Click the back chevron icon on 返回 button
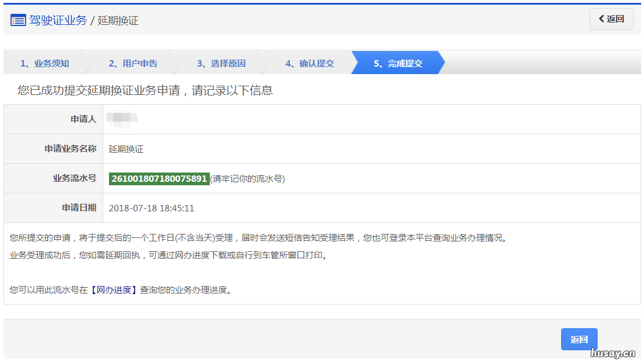The image size is (644, 363). 601,19
